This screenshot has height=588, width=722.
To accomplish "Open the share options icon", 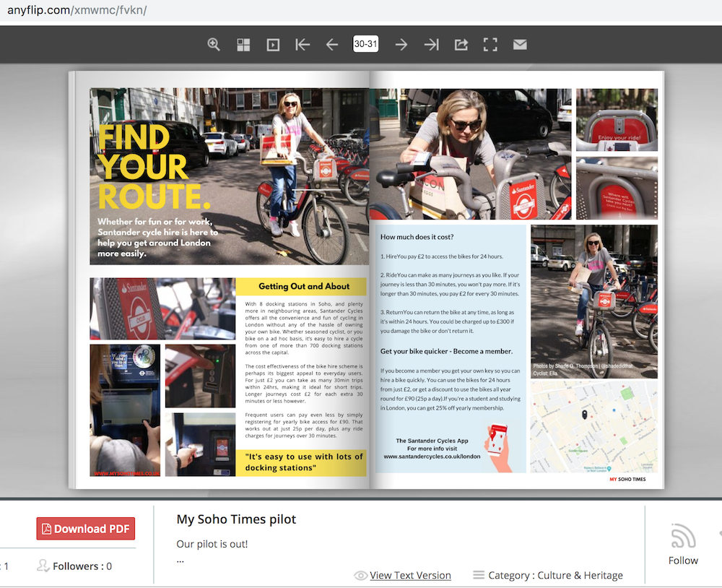I will click(x=461, y=45).
